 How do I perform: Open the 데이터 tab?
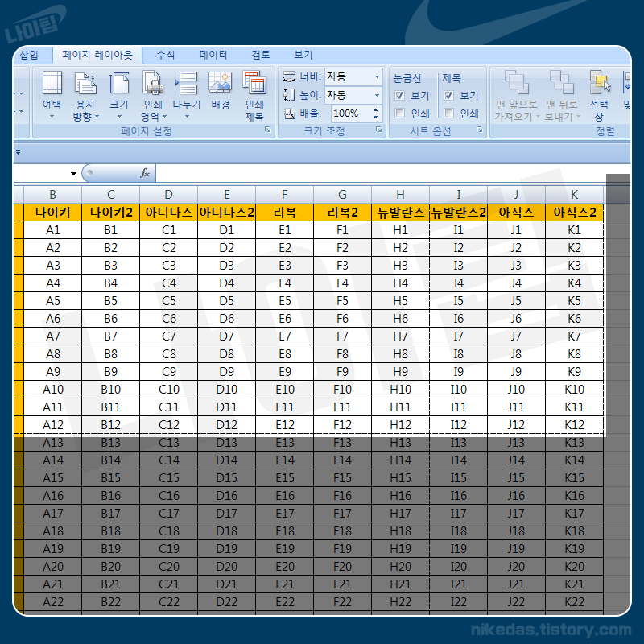click(213, 55)
